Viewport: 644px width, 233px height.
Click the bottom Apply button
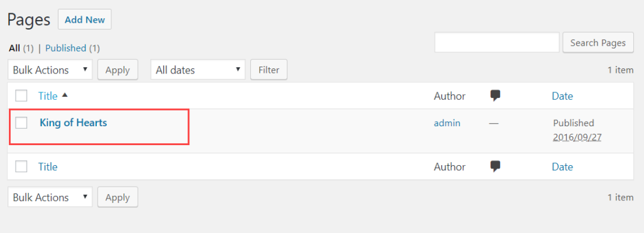tap(118, 197)
